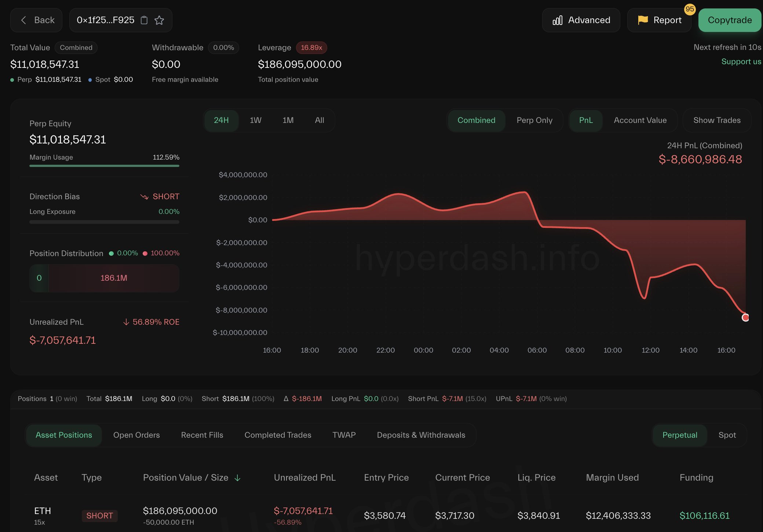Switch chart to Combined view
Screen dimensions: 763x532
tap(477, 120)
